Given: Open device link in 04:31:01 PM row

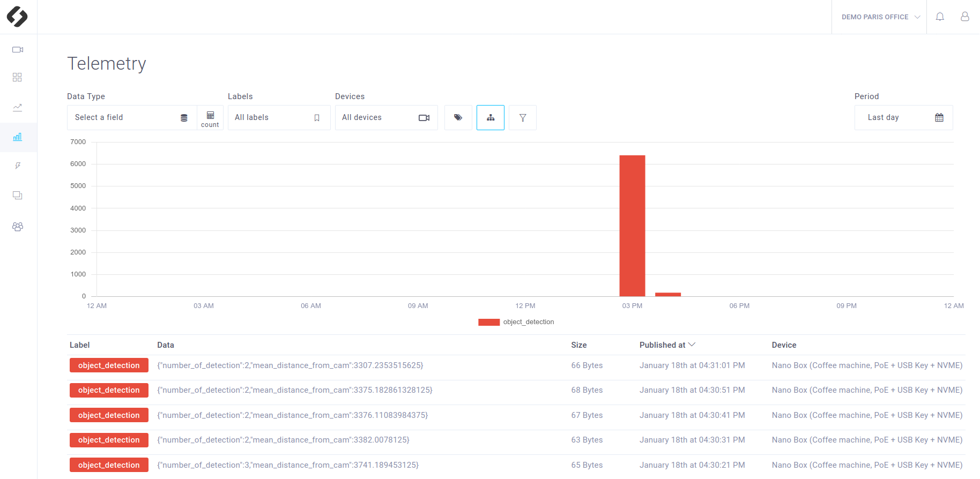Looking at the screenshot, I should pos(867,365).
